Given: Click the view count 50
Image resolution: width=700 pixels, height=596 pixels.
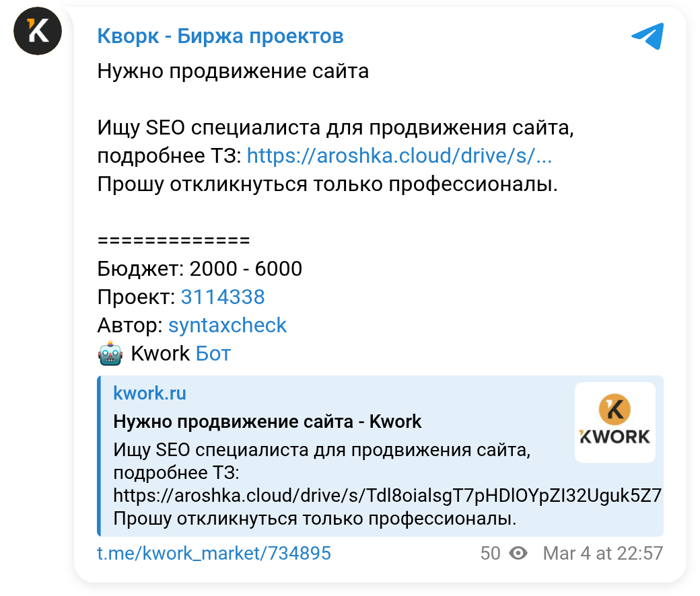Looking at the screenshot, I should click(490, 554).
